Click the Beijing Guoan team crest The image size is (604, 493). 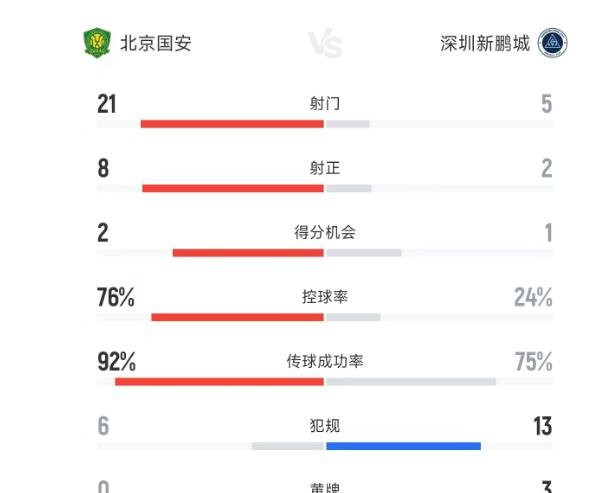coord(97,42)
